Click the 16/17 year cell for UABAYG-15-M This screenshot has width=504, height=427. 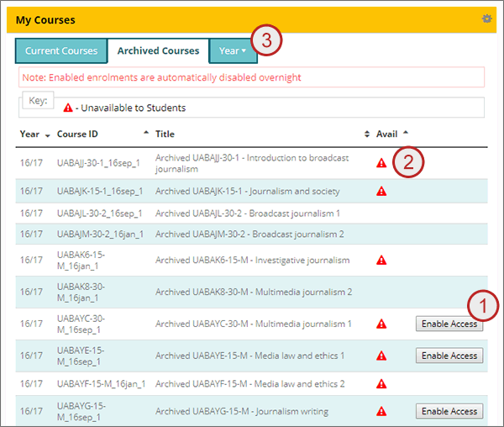pos(31,411)
